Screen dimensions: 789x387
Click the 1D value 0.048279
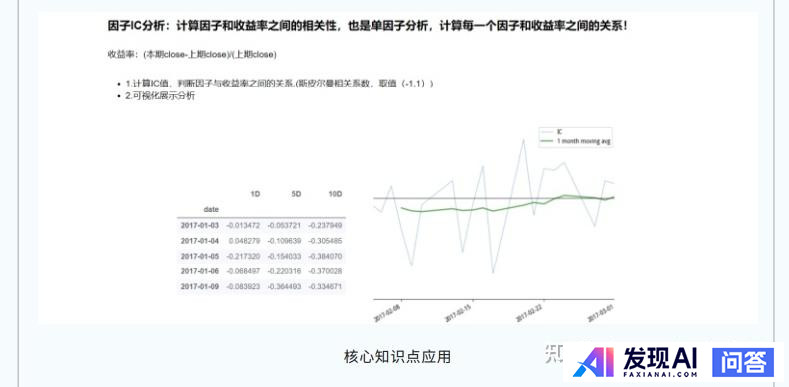click(x=244, y=241)
